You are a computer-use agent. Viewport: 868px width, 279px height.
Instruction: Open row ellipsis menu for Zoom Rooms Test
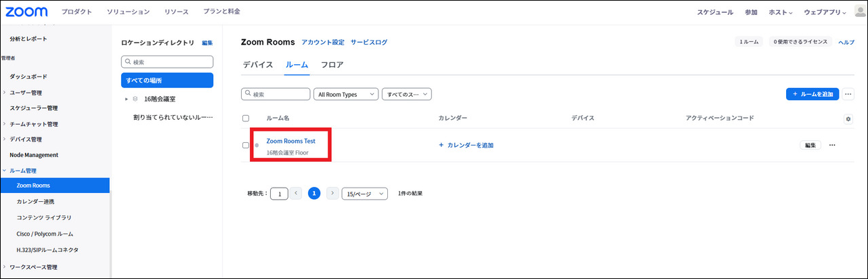[x=832, y=145]
